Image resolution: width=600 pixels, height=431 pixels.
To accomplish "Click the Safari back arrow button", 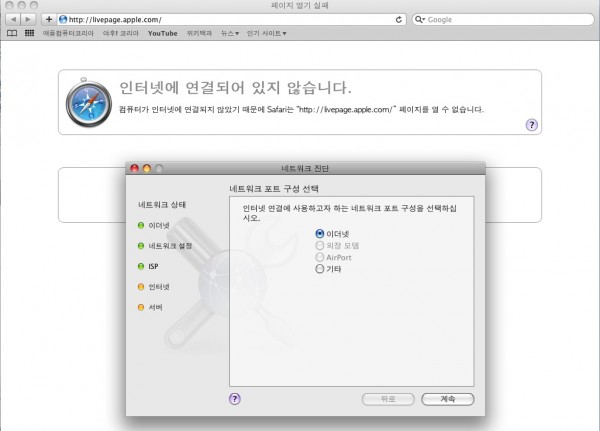I will click(11, 19).
